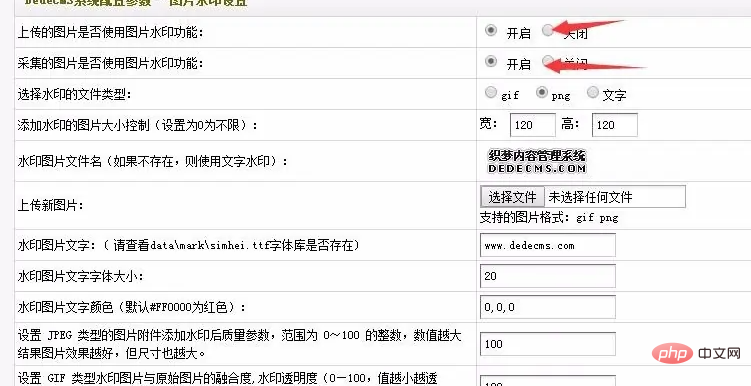Screen dimensions: 751x386
Task: Select 关闭 for collected image watermark
Action: 547,61
